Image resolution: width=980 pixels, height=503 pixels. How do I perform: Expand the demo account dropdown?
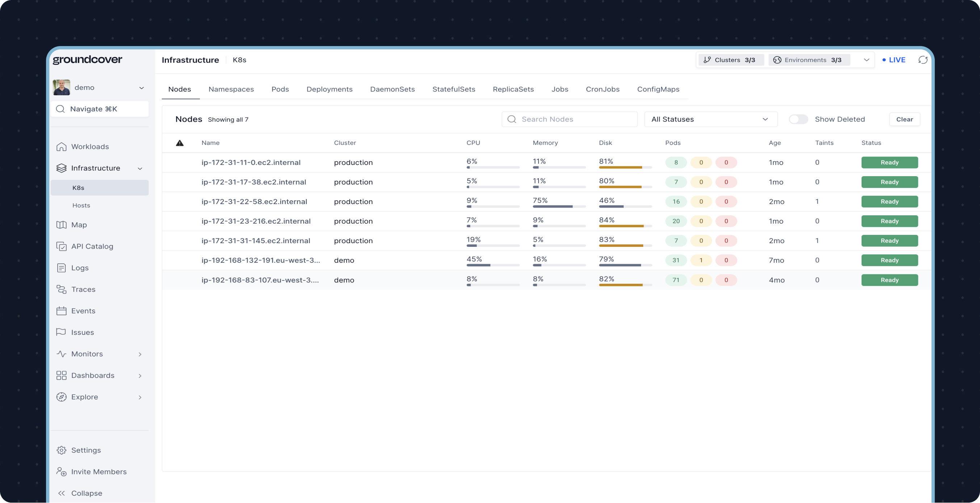point(141,88)
